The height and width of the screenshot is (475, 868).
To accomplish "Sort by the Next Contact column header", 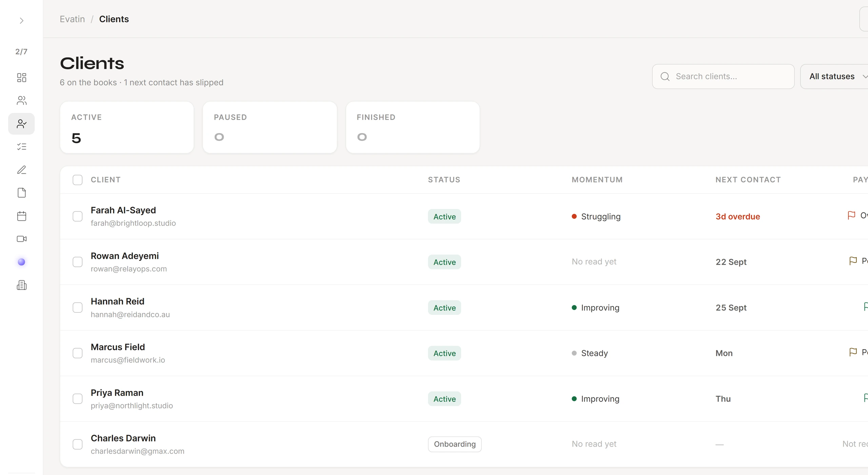I will [748, 180].
